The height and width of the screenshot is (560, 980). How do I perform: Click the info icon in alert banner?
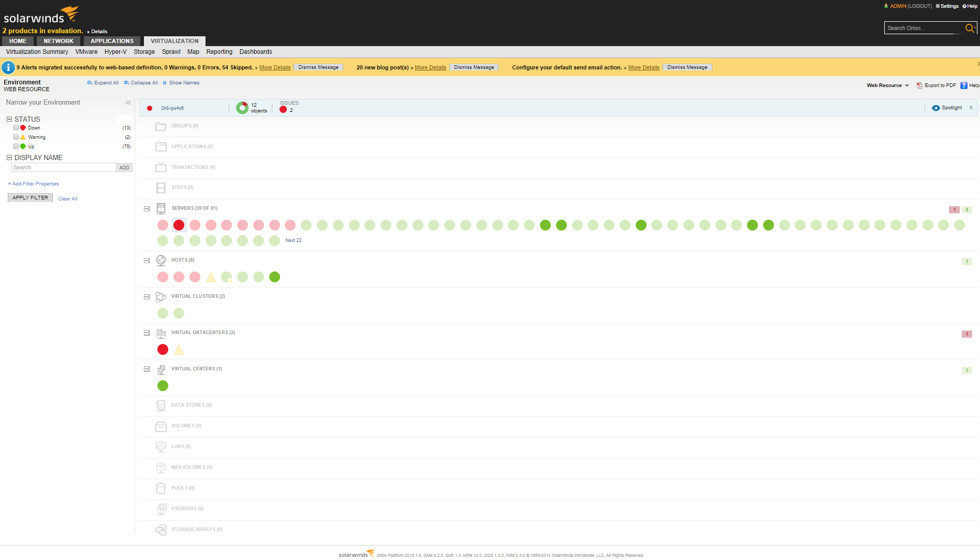8,67
